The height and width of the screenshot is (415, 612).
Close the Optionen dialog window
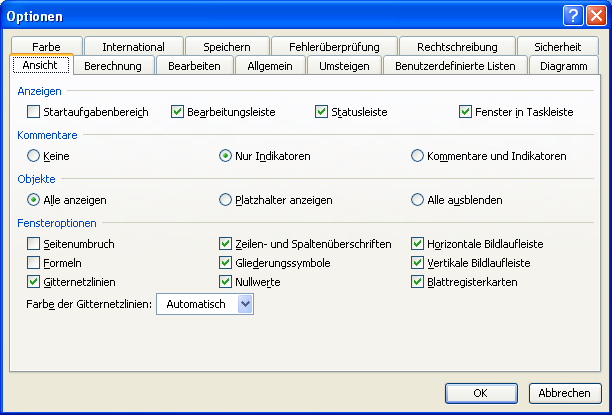point(595,16)
